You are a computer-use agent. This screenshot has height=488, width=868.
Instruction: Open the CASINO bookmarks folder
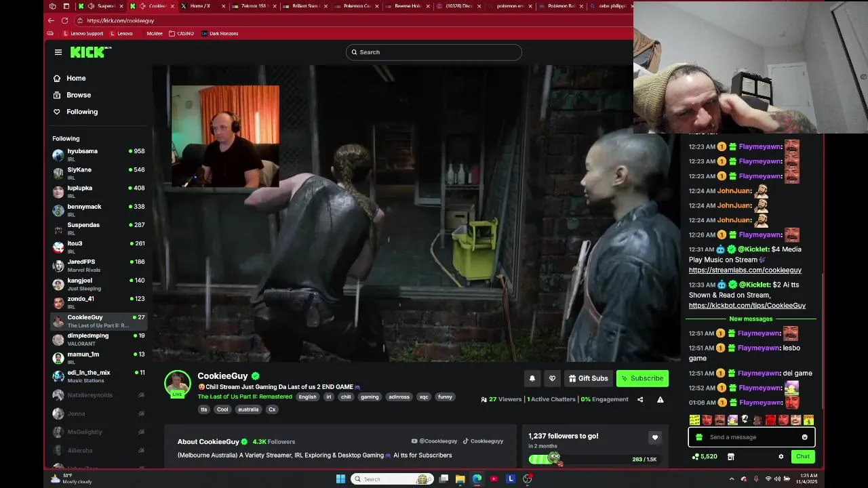point(182,33)
